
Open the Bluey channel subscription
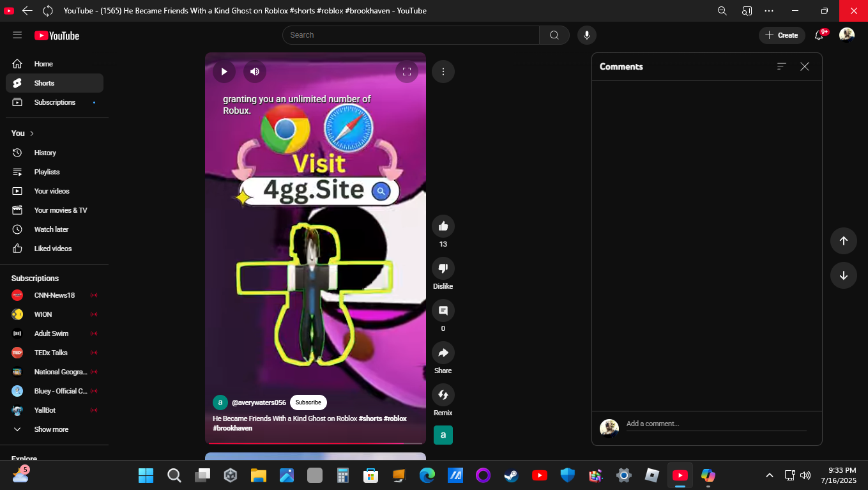point(54,391)
